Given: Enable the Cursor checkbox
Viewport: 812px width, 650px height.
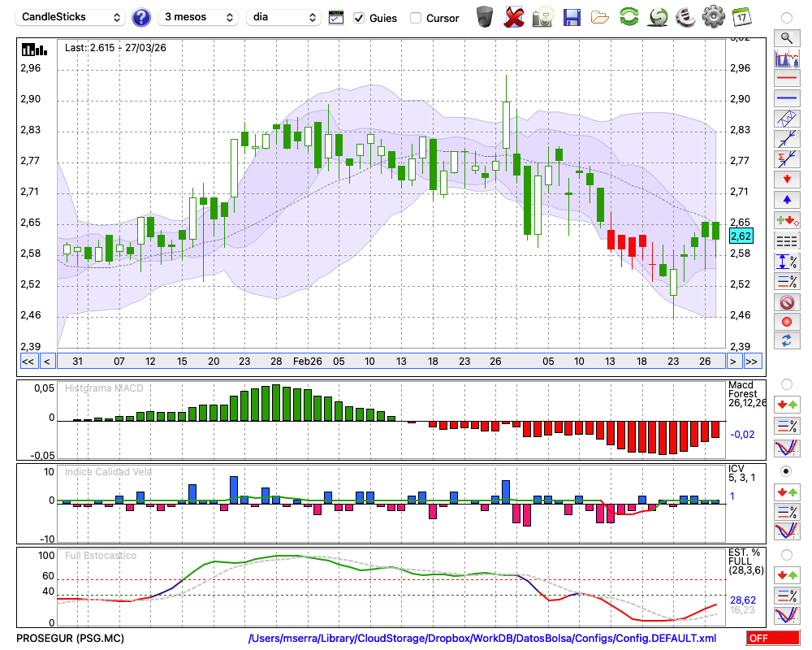Looking at the screenshot, I should tap(416, 18).
